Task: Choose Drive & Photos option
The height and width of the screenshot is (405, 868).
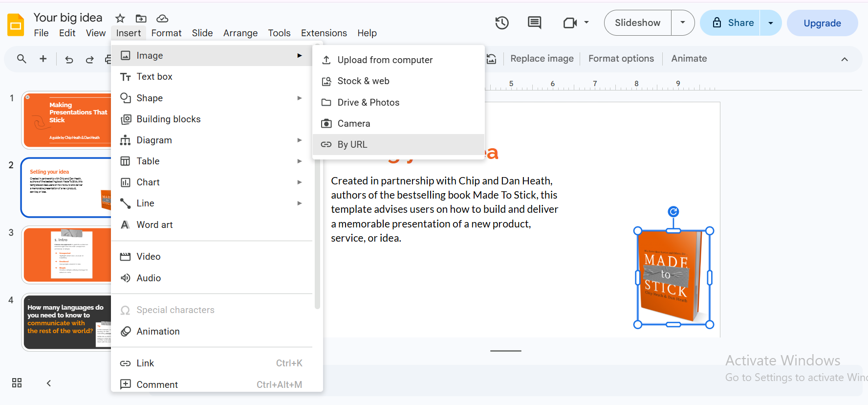Action: tap(398, 102)
